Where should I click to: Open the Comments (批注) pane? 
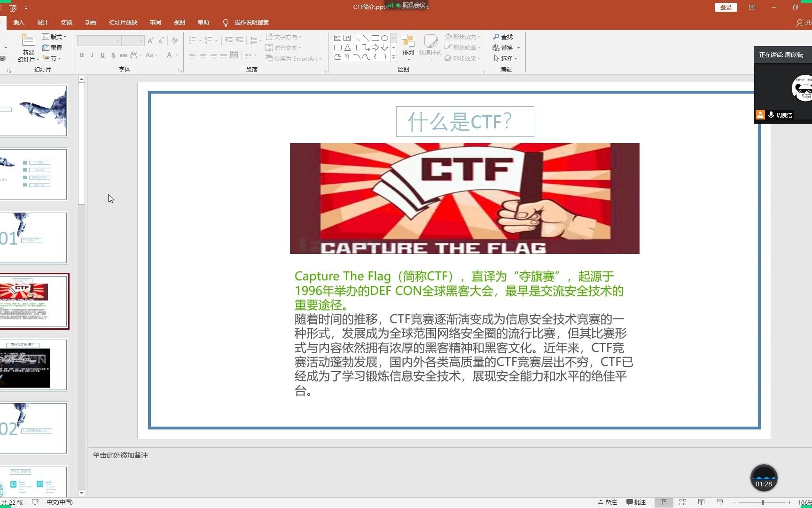(636, 502)
